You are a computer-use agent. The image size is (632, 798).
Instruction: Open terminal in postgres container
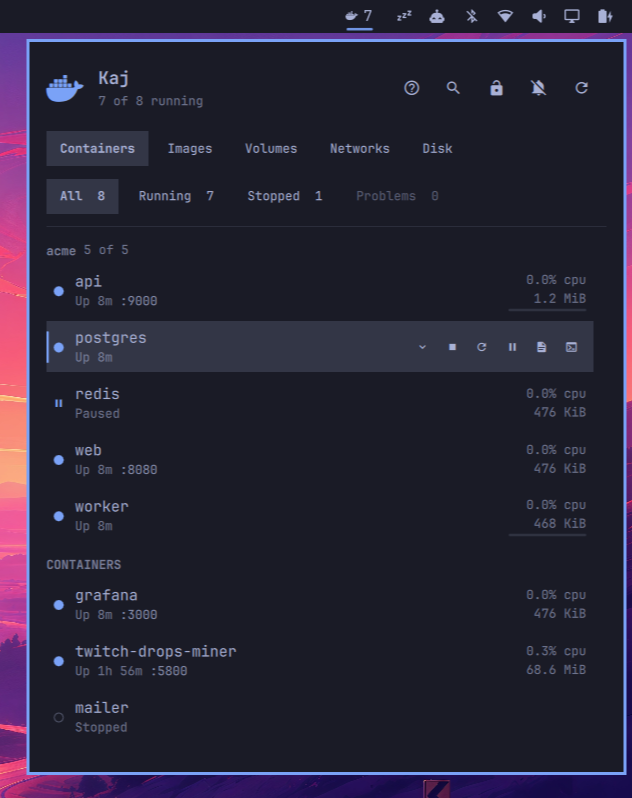[x=571, y=347]
